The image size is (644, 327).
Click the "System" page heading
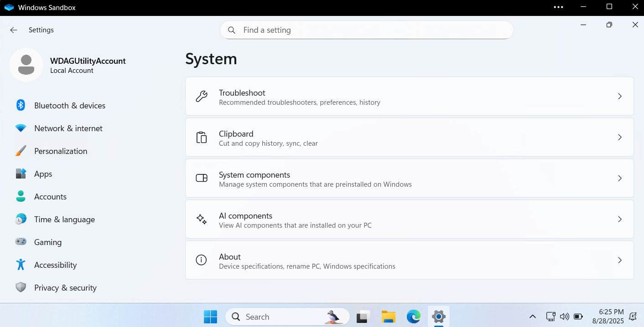coord(211,59)
